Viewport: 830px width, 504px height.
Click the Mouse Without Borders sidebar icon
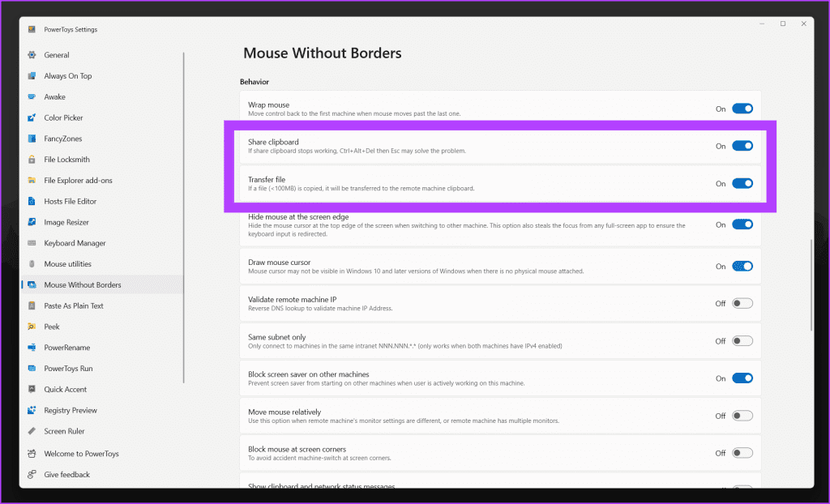(x=32, y=285)
